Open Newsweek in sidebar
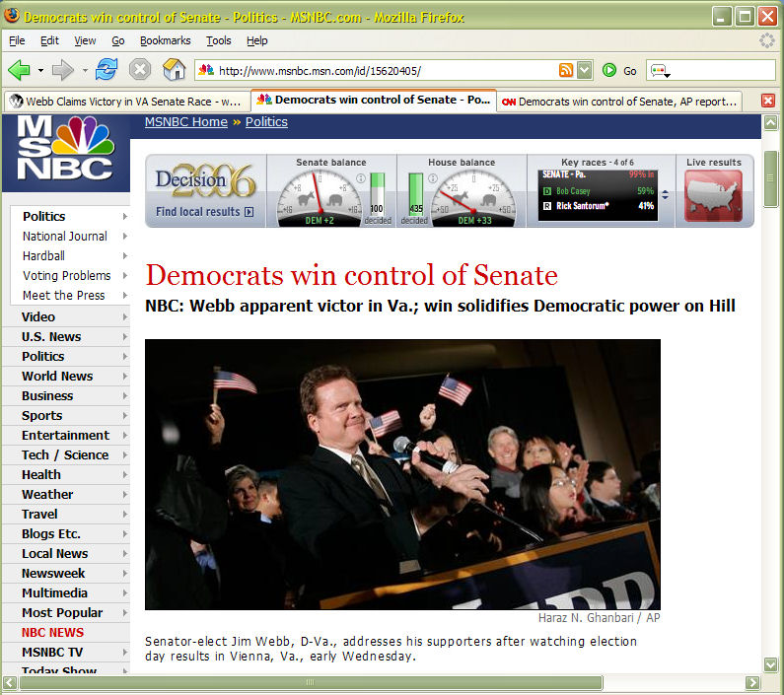784x695 pixels. pyautogui.click(x=53, y=573)
